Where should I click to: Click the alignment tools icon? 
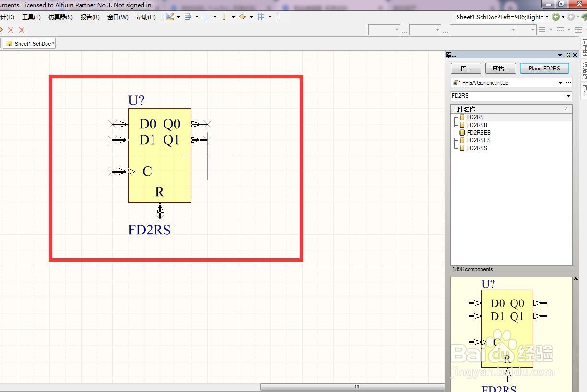(188, 17)
